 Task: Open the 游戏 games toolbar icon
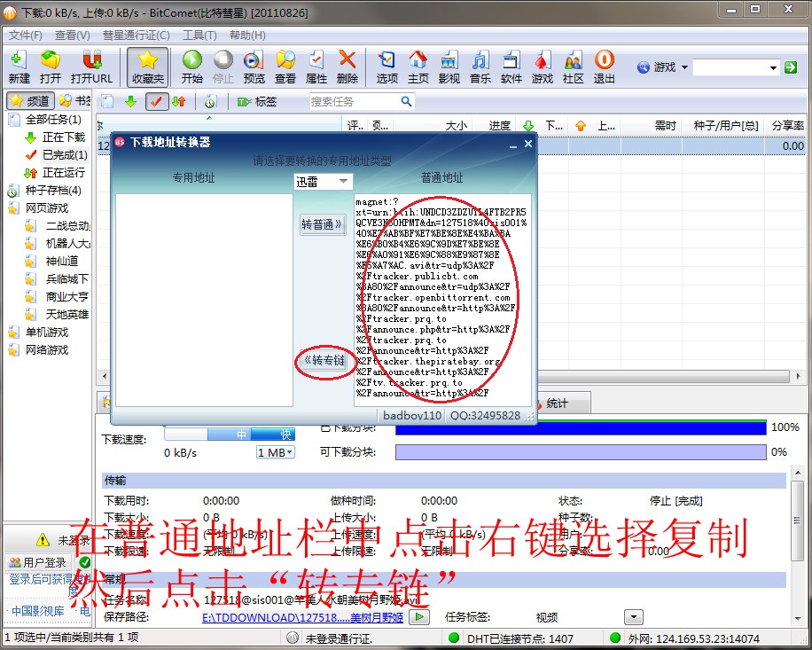point(543,67)
